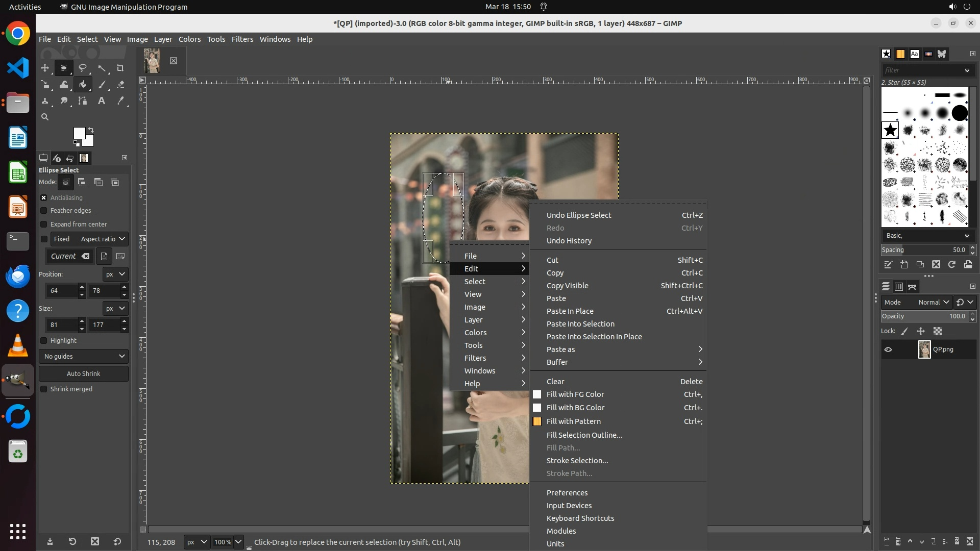Select the Zoom magnifier tool

[45, 117]
